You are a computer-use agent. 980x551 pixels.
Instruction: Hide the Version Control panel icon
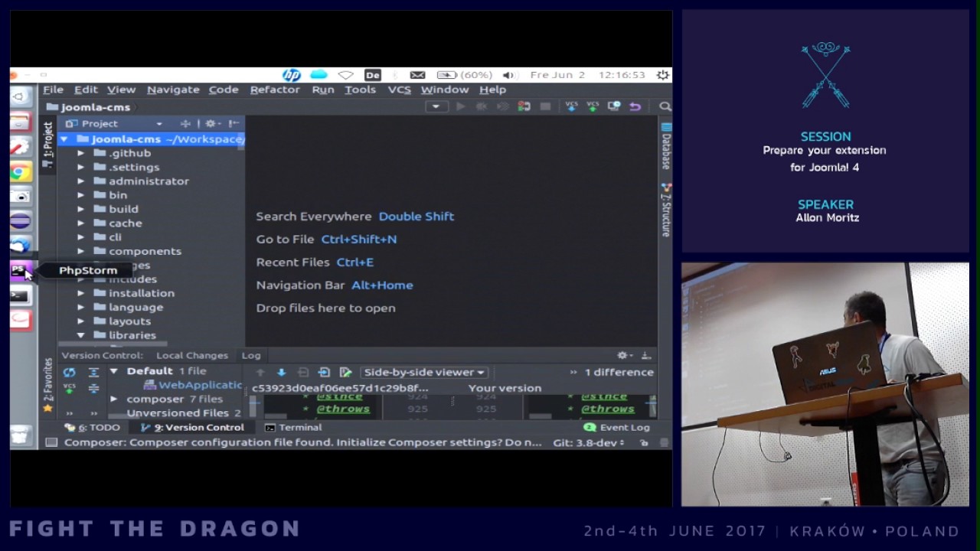(x=645, y=355)
